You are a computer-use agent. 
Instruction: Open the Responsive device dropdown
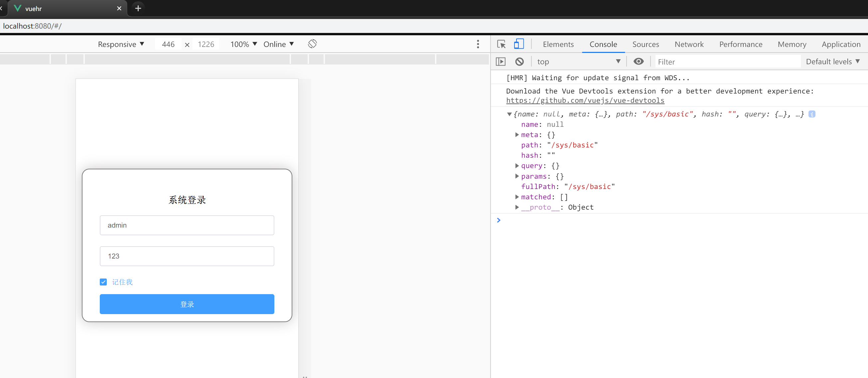click(121, 44)
